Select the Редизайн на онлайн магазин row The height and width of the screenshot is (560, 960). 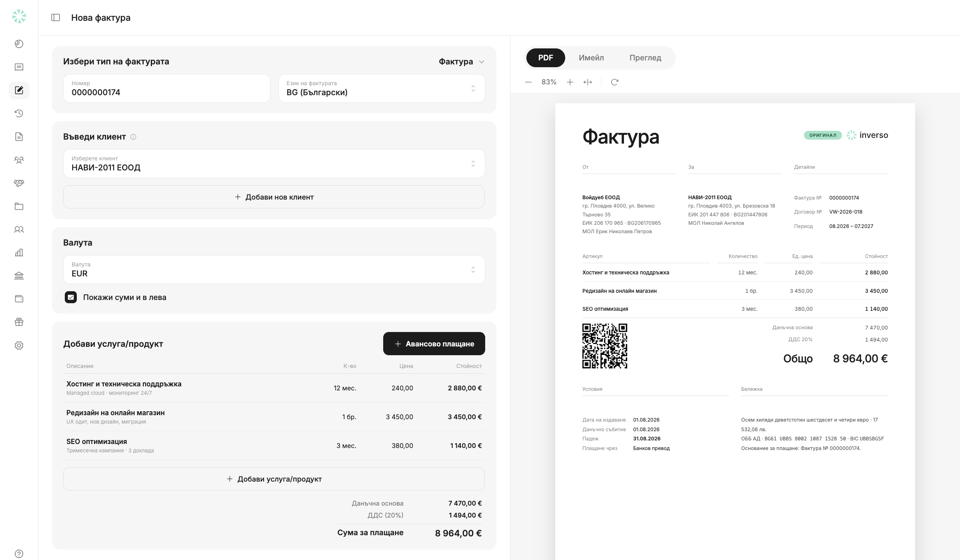click(274, 417)
